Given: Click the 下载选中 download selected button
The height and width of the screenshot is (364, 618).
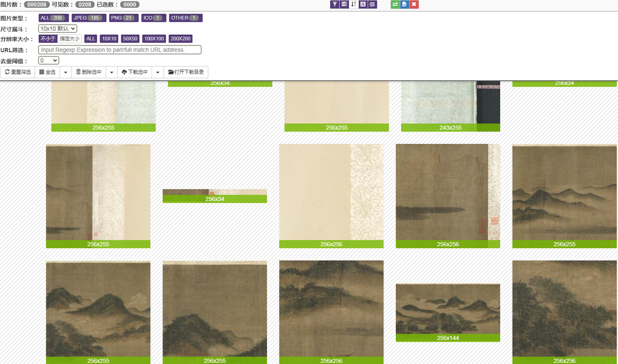Looking at the screenshot, I should tap(135, 72).
